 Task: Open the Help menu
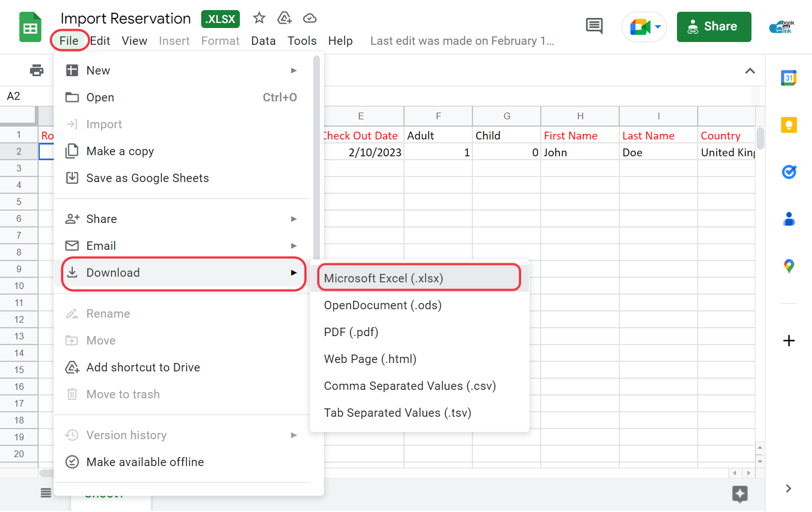tap(340, 41)
